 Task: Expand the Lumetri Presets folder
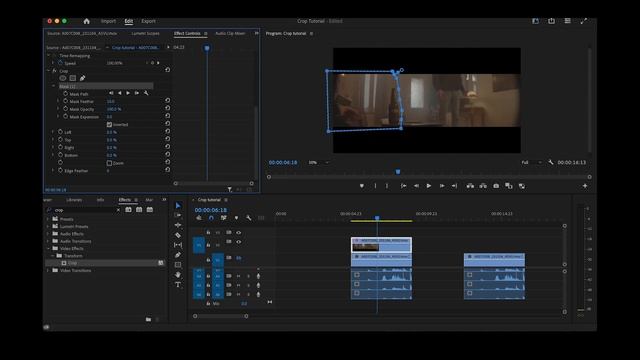(x=48, y=226)
